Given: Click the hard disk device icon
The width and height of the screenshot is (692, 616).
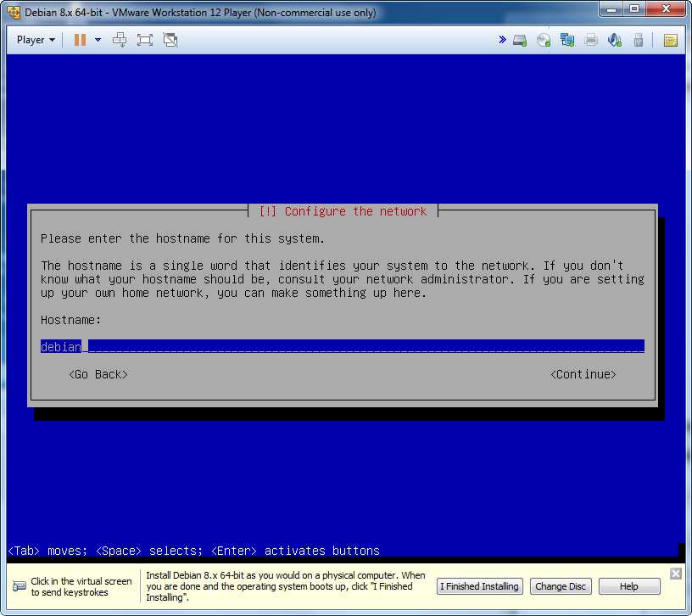Looking at the screenshot, I should 520,40.
